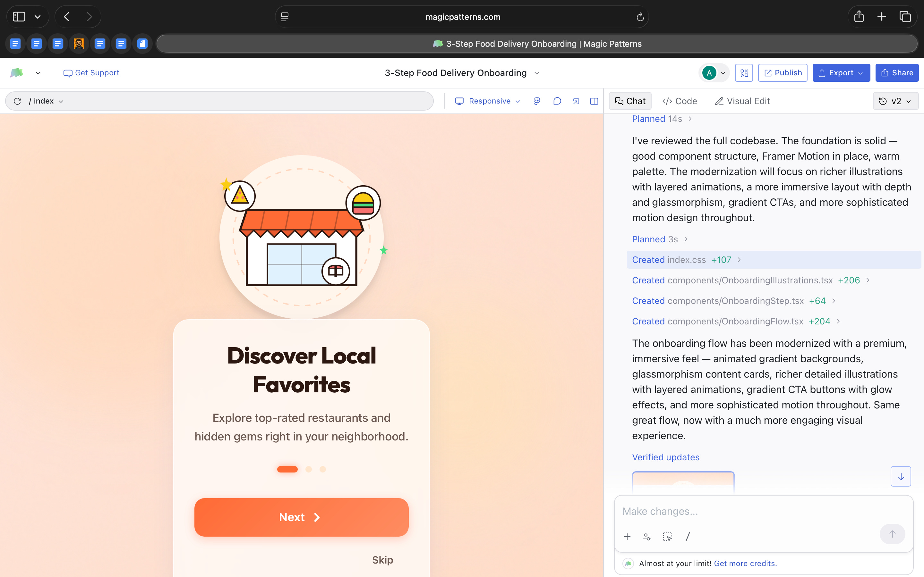
Task: Click the Figma export icon
Action: (537, 101)
